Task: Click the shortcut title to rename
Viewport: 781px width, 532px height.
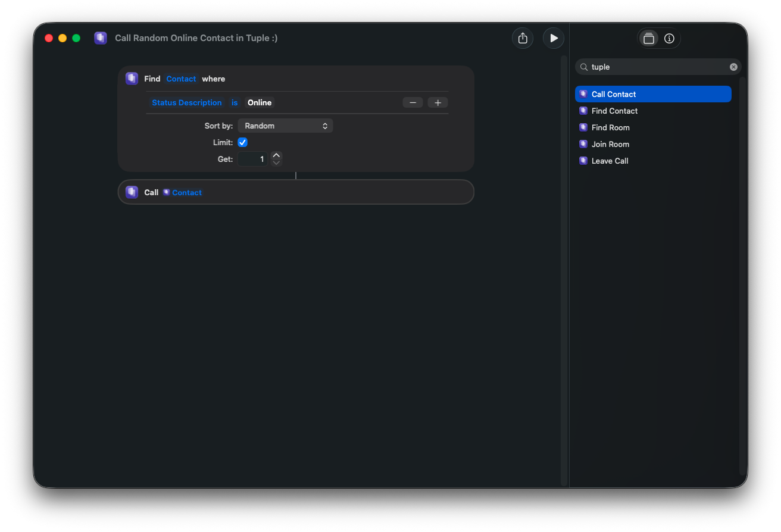Action: [196, 38]
